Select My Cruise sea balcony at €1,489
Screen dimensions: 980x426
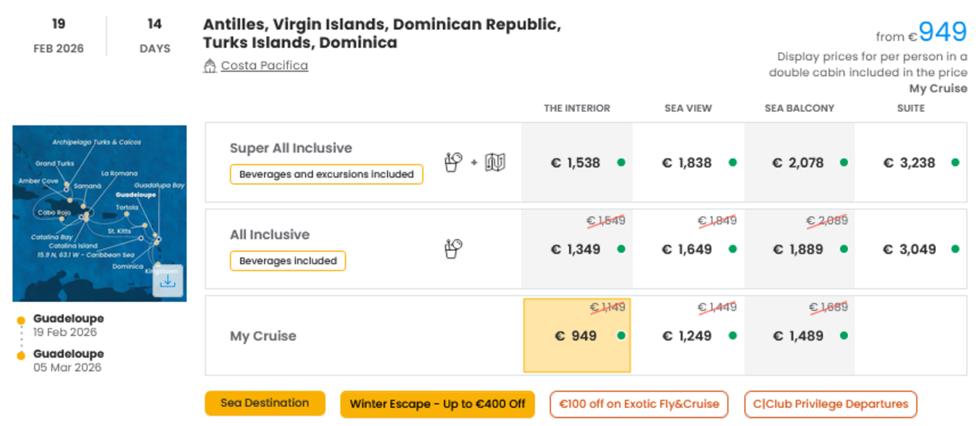pyautogui.click(x=799, y=335)
